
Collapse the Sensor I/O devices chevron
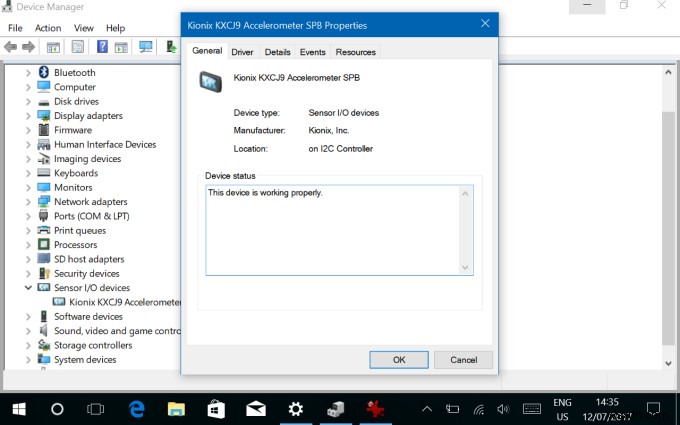point(28,288)
